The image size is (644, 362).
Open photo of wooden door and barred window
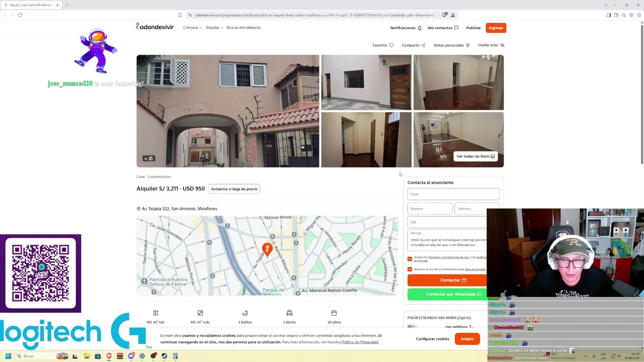point(366,82)
